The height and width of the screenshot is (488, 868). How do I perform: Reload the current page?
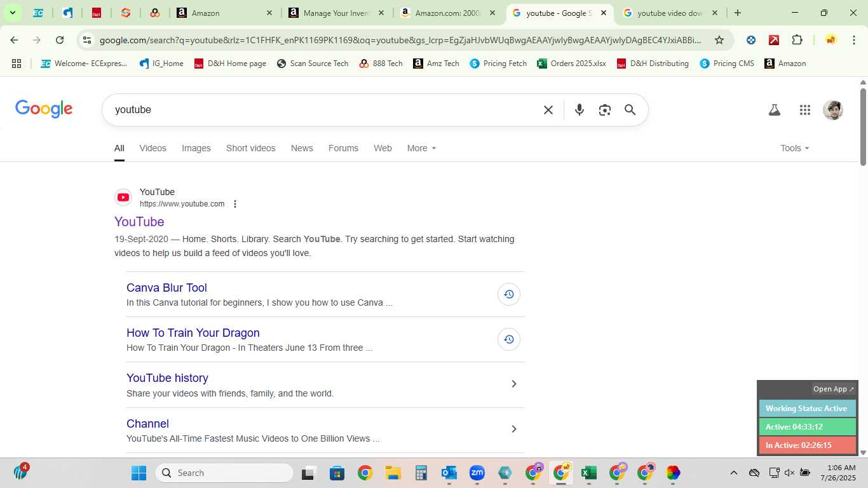coord(60,40)
